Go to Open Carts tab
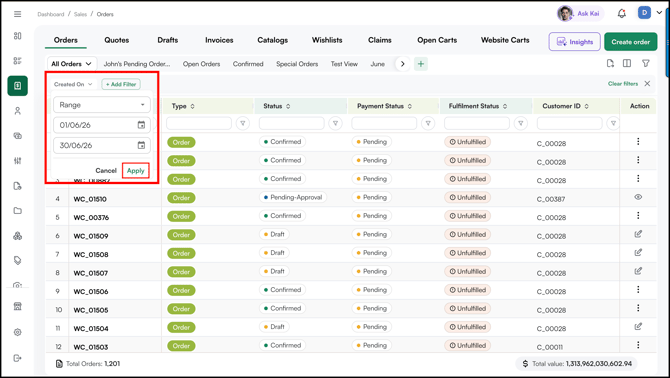Screen dimensions: 670x378 437,40
